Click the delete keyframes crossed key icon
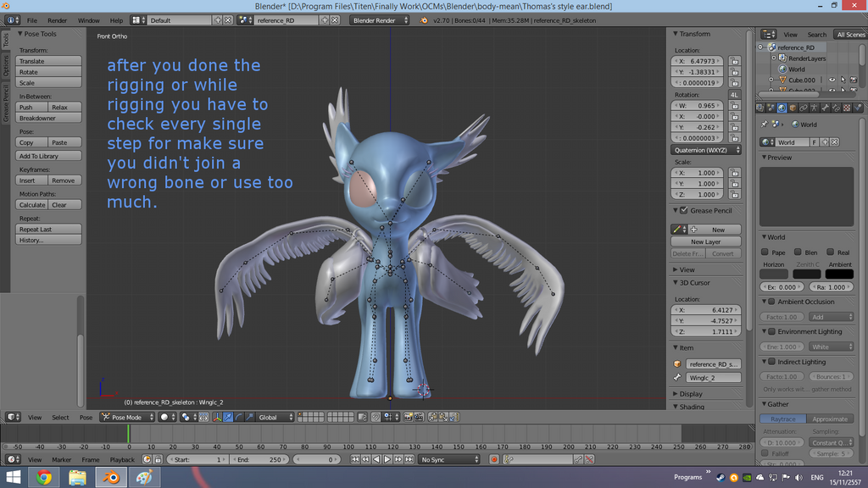868x488 pixels. (590, 459)
